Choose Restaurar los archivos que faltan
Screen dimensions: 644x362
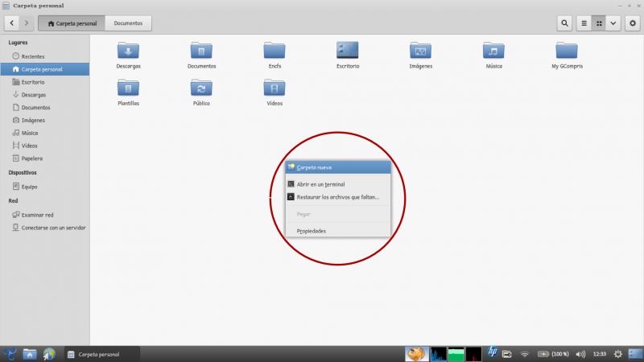coord(338,197)
